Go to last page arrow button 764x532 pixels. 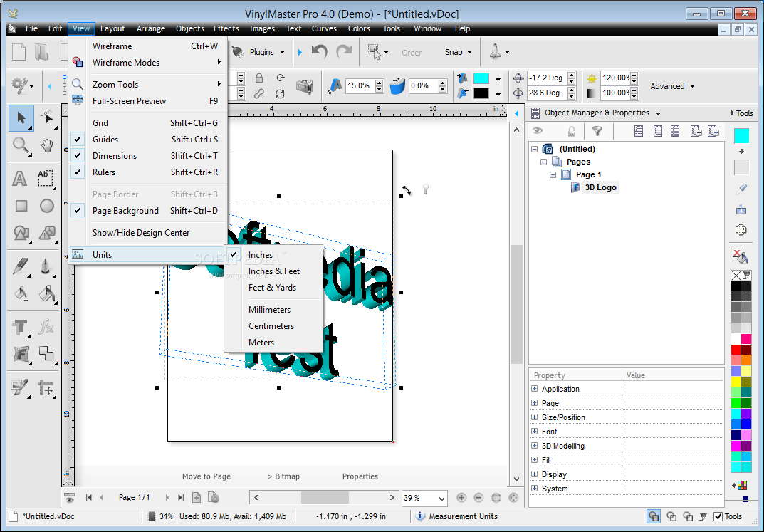(181, 497)
